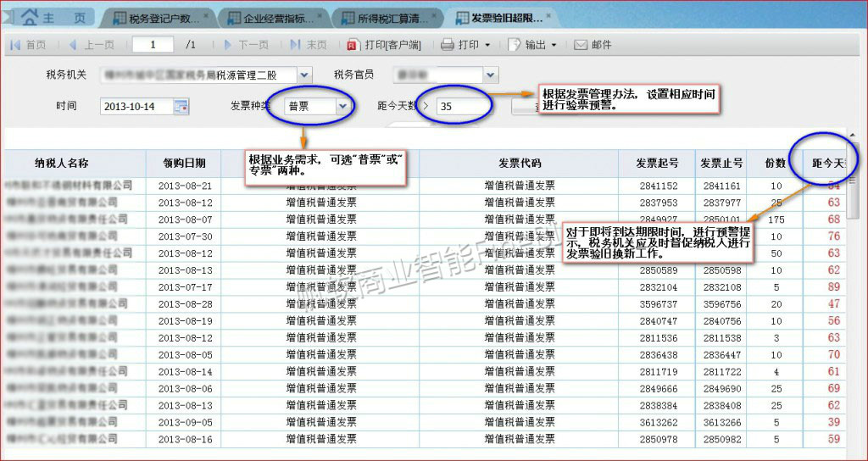Open the 打印 dropdown arrow

click(x=487, y=46)
